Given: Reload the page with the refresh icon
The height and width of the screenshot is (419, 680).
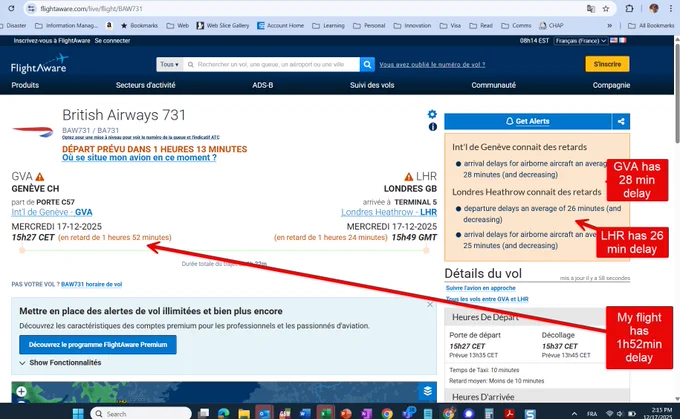Looking at the screenshot, I should 11,8.
